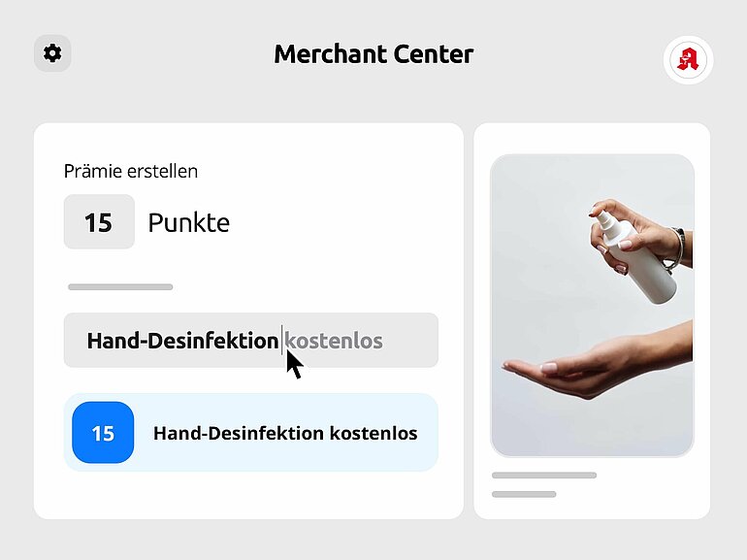Screen dimensions: 747x560
Task: Click the suggestion text Hand-Desinfektion kostenlos
Action: (285, 433)
